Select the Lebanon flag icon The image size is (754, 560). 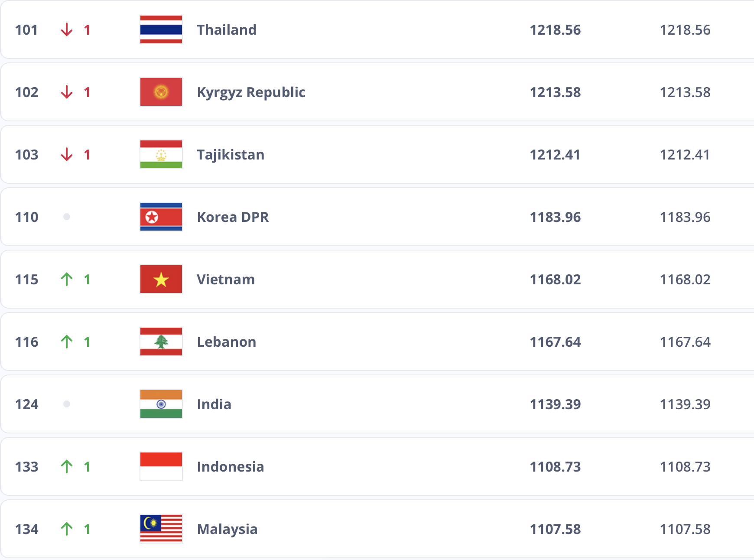pyautogui.click(x=161, y=342)
